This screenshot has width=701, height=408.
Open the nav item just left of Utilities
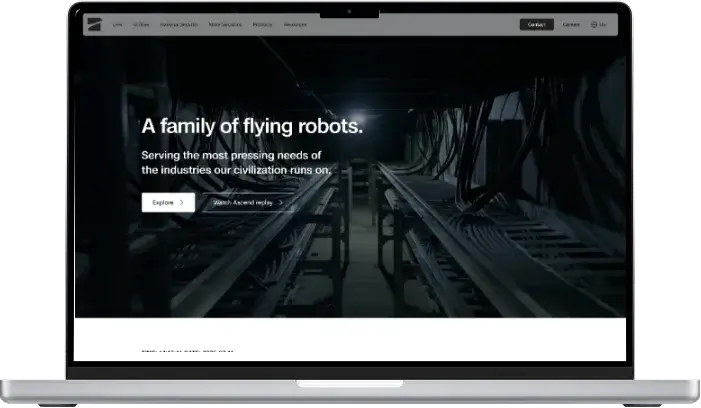pos(116,24)
